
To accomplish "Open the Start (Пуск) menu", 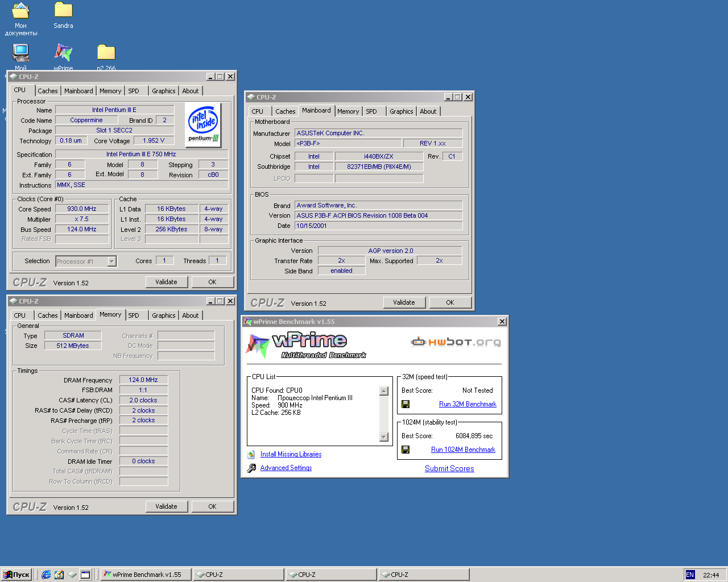I will click(x=16, y=575).
